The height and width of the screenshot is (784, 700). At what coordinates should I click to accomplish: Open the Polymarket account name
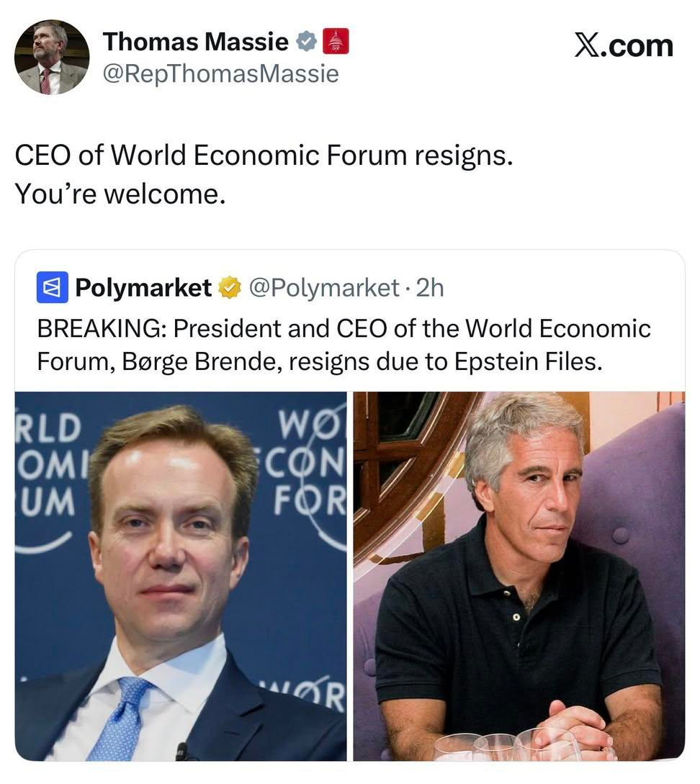[x=143, y=288]
